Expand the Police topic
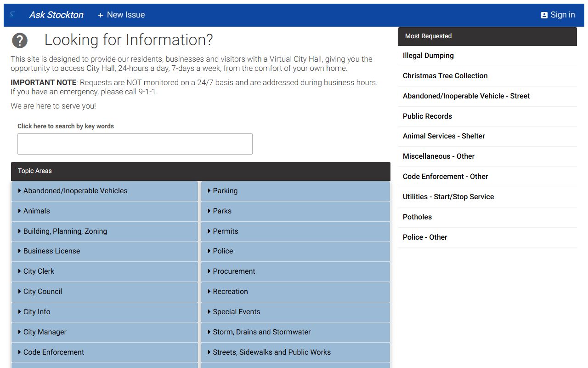Viewport: 588px width, 368px height. pos(295,251)
